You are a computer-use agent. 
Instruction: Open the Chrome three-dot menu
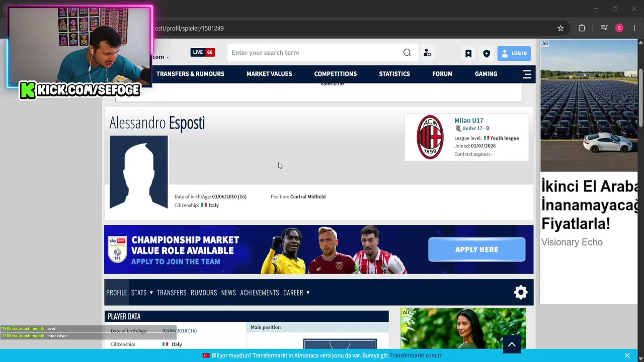[634, 28]
